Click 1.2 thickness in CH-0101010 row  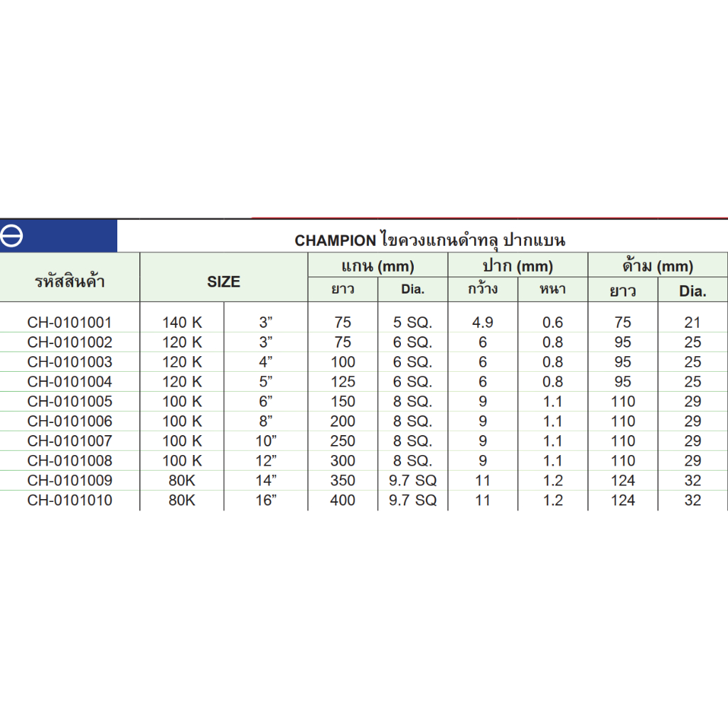(552, 500)
